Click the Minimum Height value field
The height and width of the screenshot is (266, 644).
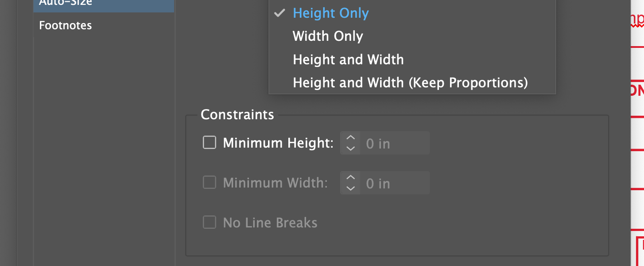[x=395, y=143]
